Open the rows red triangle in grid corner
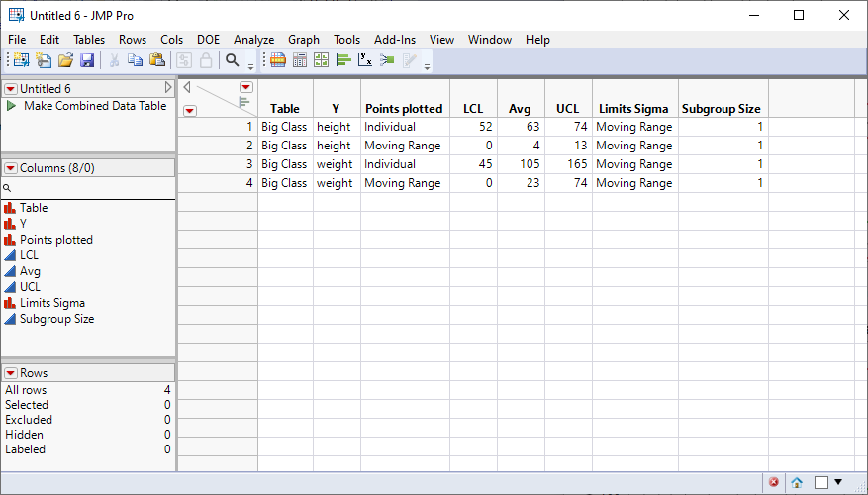Image resolution: width=868 pixels, height=495 pixels. click(190, 111)
